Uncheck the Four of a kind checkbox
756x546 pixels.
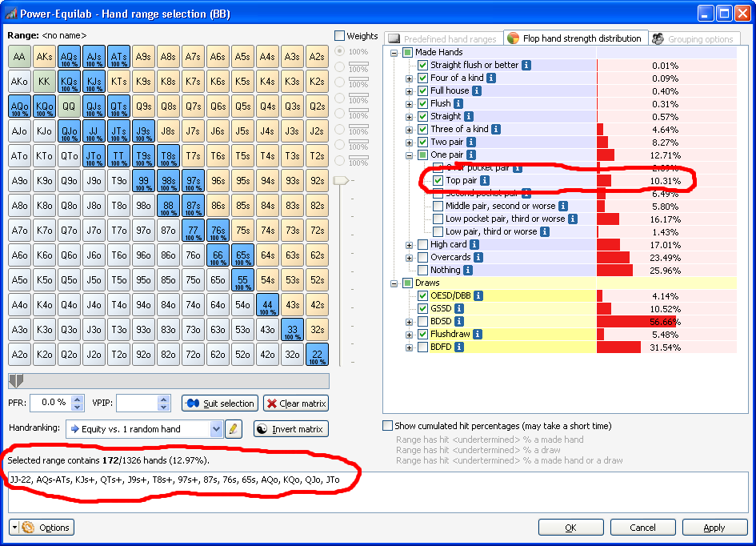click(x=423, y=78)
